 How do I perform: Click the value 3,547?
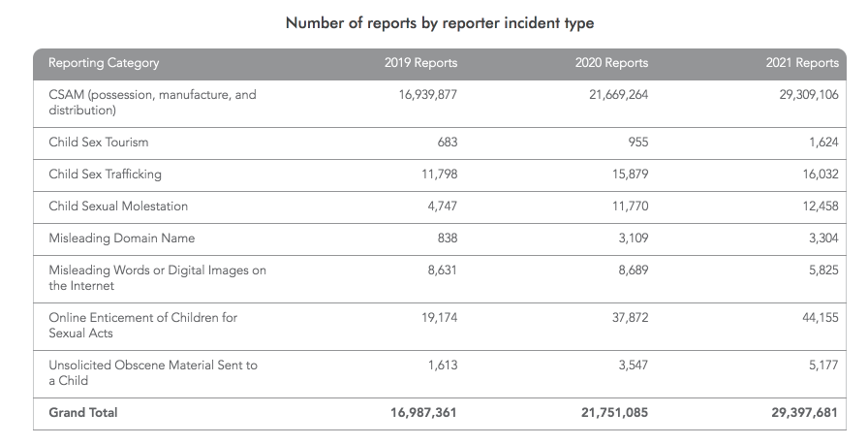634,366
